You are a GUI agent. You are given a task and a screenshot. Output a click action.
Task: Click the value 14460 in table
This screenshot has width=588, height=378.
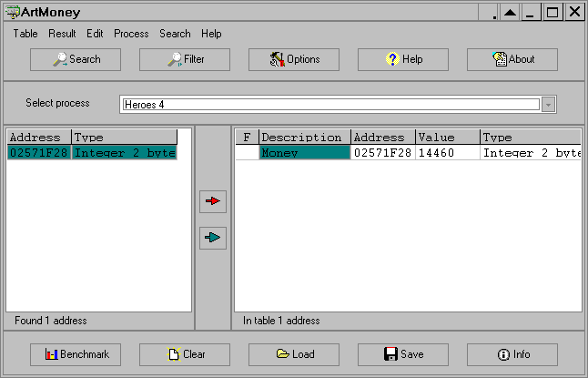click(448, 153)
